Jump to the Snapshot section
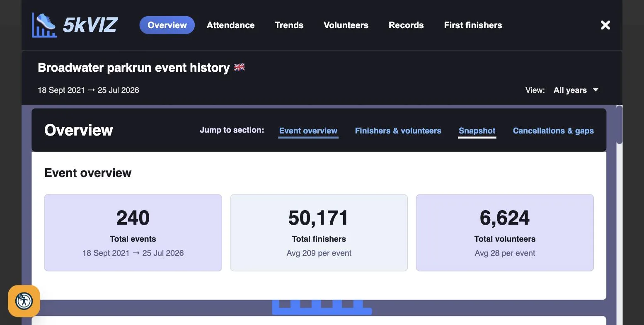 pyautogui.click(x=477, y=131)
